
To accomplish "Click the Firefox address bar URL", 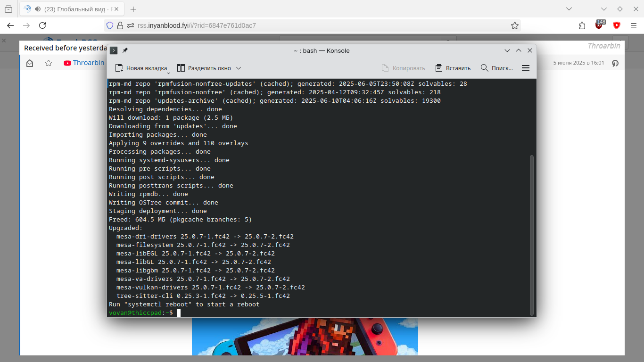I will pos(197,25).
